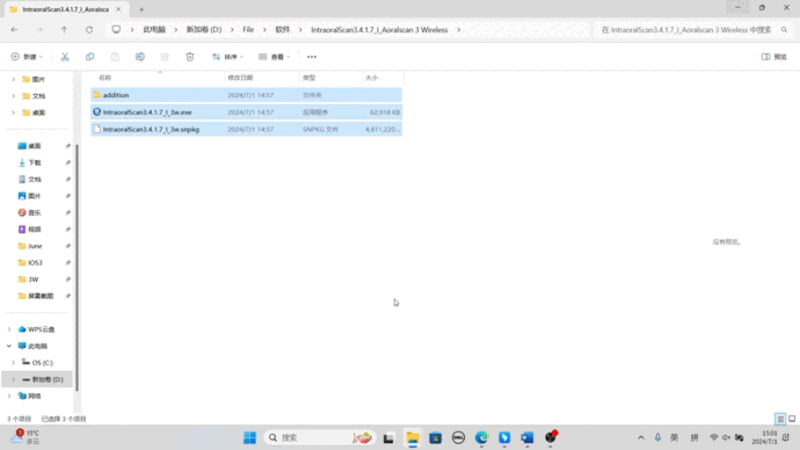Screen dimensions: 800x450
Task: Collapse the 此电脑 tree node
Action: (x=9, y=346)
